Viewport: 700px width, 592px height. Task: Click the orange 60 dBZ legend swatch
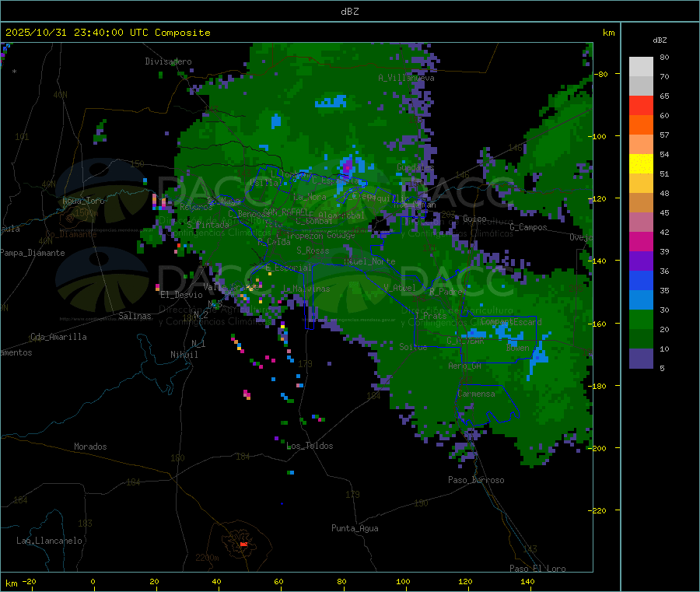click(641, 125)
